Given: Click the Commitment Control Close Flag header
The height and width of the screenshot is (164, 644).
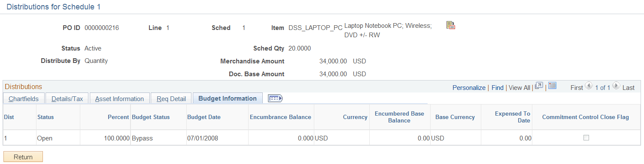Looking at the screenshot, I should [x=586, y=117].
